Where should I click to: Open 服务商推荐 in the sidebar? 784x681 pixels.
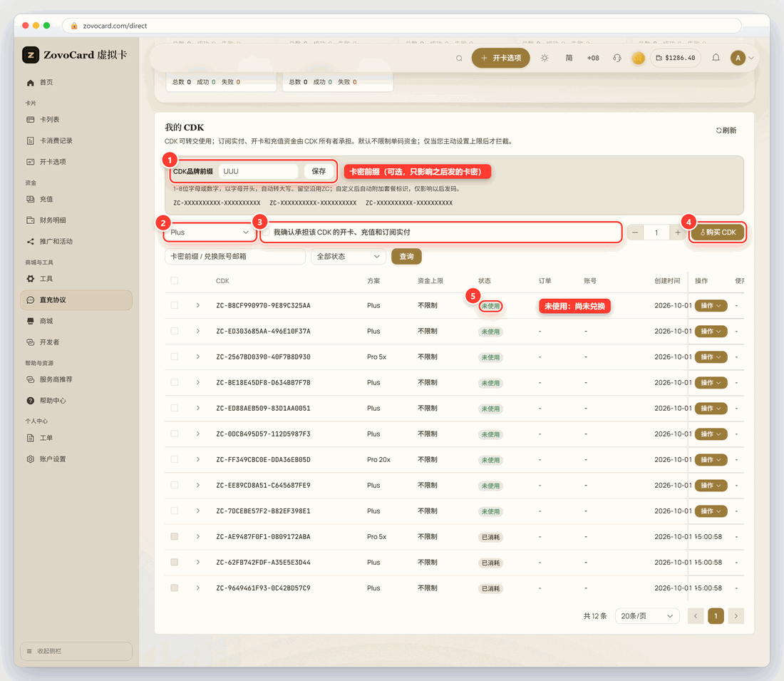point(56,379)
